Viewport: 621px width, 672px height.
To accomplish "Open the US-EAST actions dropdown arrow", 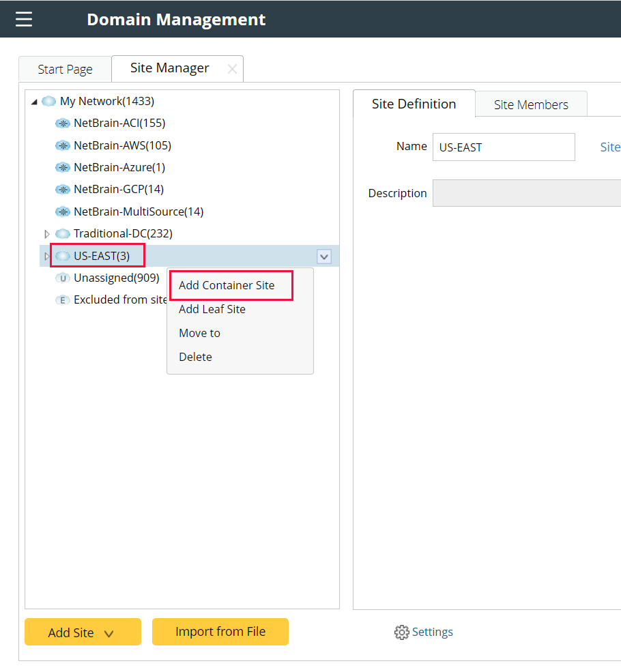I will [x=323, y=256].
